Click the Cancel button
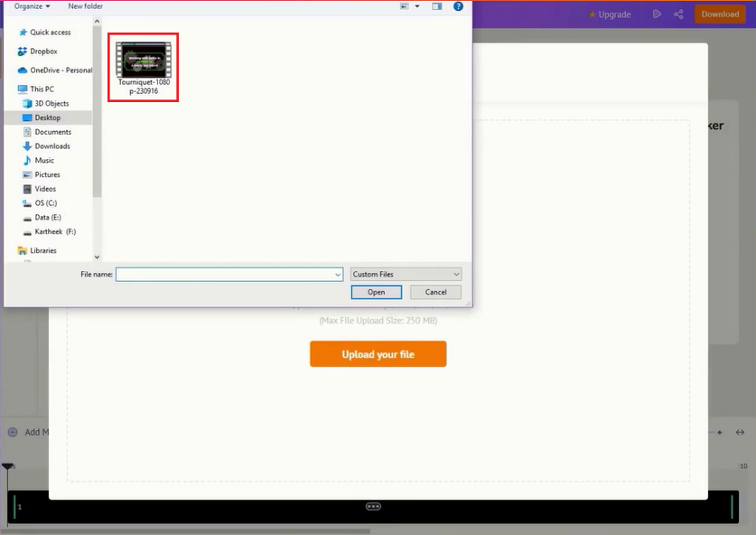 [x=436, y=292]
